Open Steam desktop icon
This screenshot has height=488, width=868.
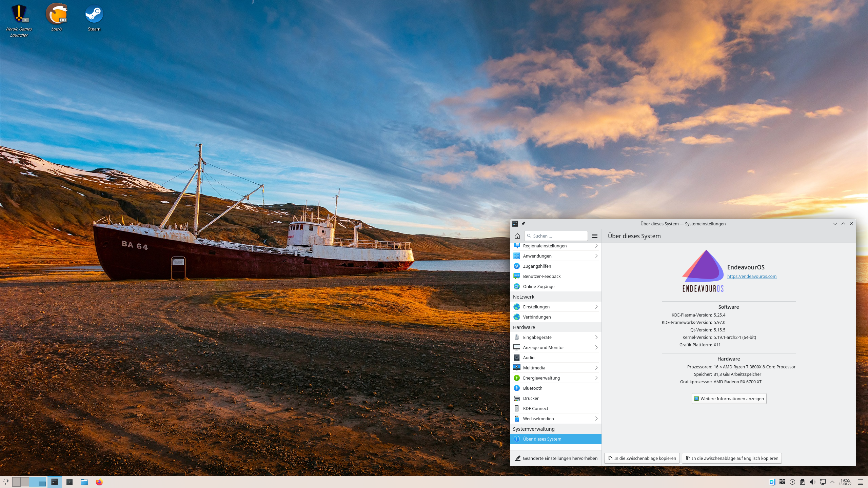click(94, 14)
